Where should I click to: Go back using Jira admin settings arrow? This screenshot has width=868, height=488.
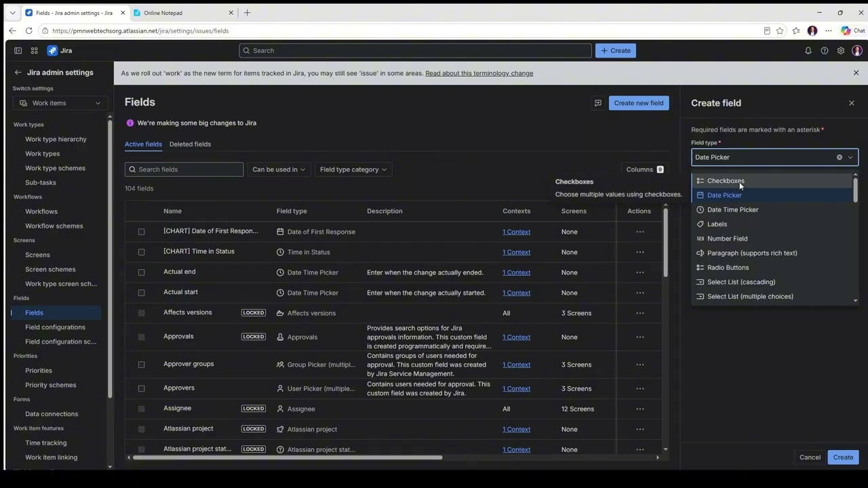(x=18, y=73)
